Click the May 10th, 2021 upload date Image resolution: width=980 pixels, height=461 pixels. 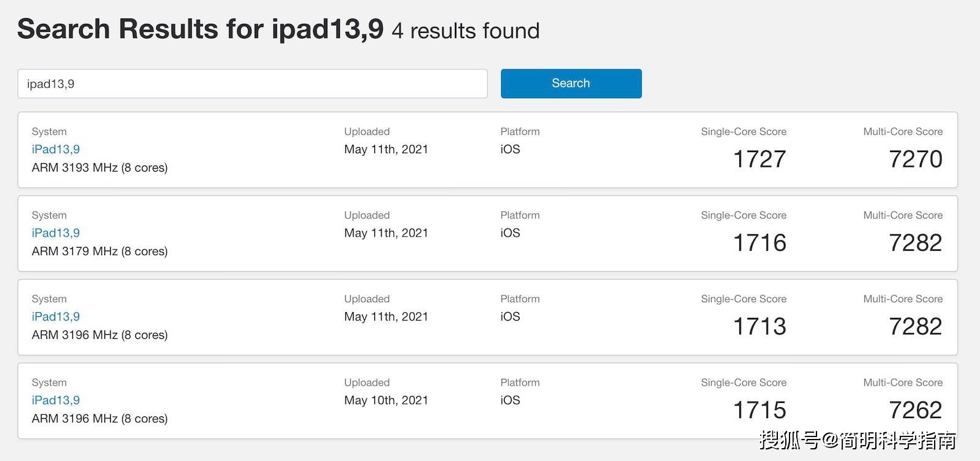[386, 400]
